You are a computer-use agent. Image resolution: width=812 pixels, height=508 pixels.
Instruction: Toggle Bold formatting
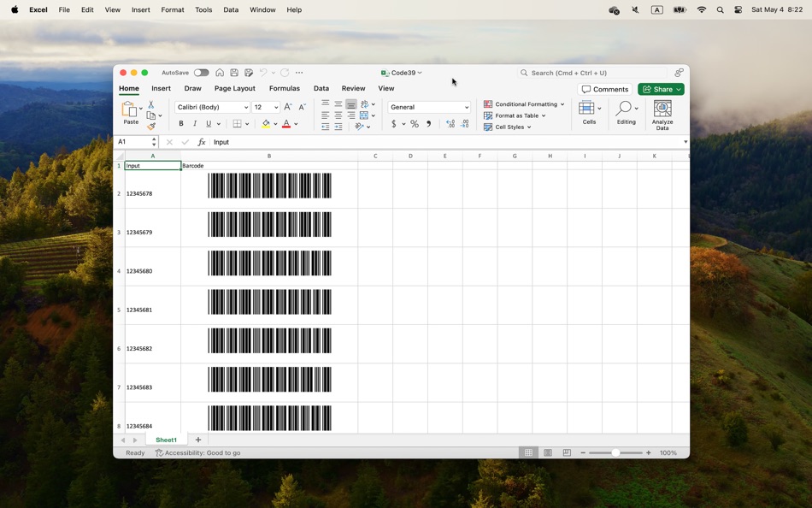point(181,124)
